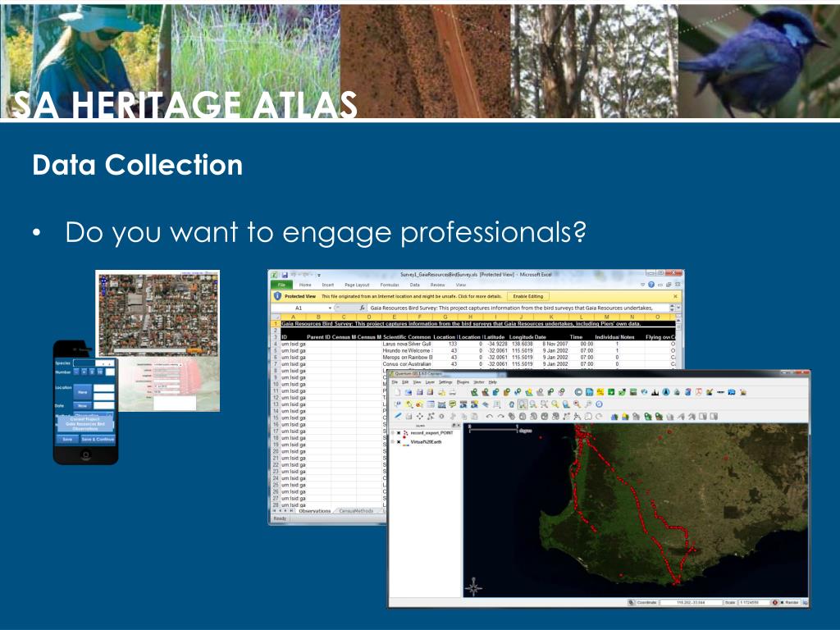Open the QGIS Vector menu
The width and height of the screenshot is (840, 630).
[x=479, y=382]
